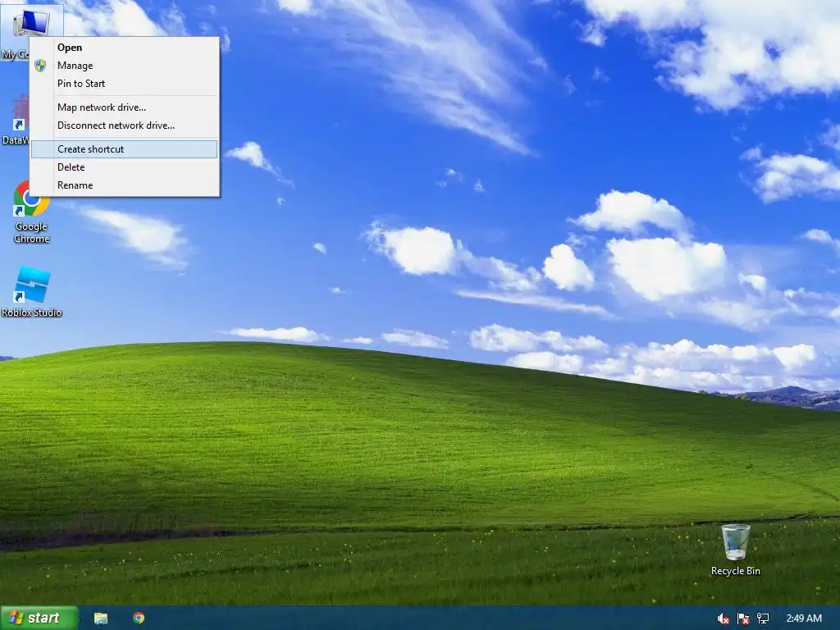Open the Action Center flag icon

(x=743, y=619)
